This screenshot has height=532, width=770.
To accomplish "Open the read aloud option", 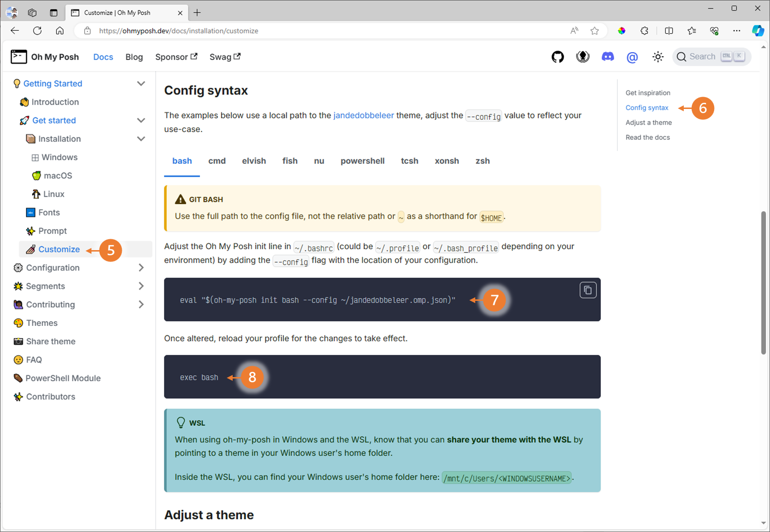I will point(574,31).
